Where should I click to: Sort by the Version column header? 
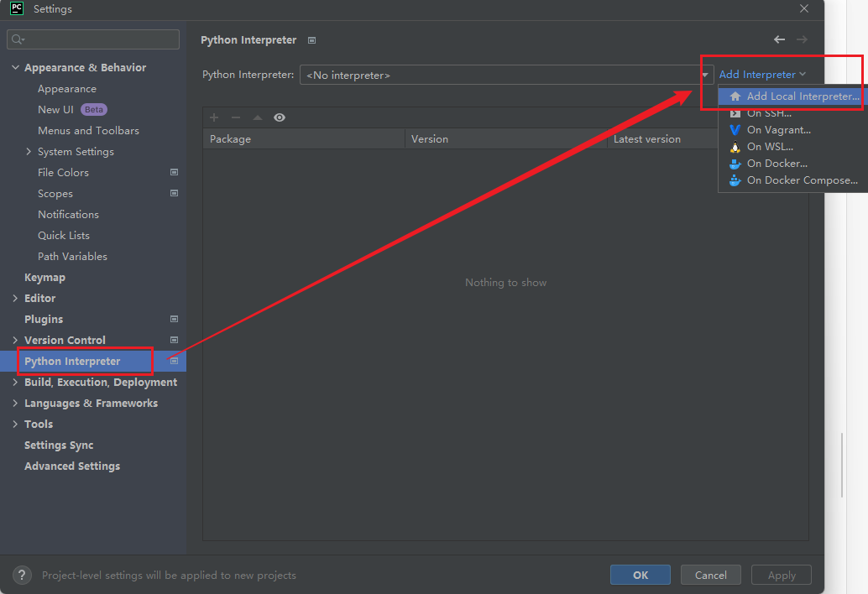click(x=506, y=138)
